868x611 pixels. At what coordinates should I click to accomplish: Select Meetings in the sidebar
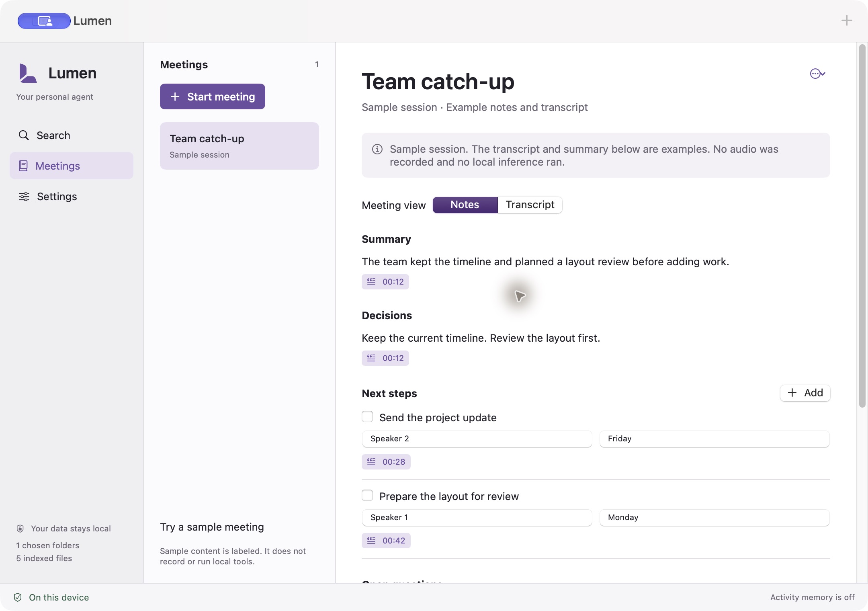[72, 166]
